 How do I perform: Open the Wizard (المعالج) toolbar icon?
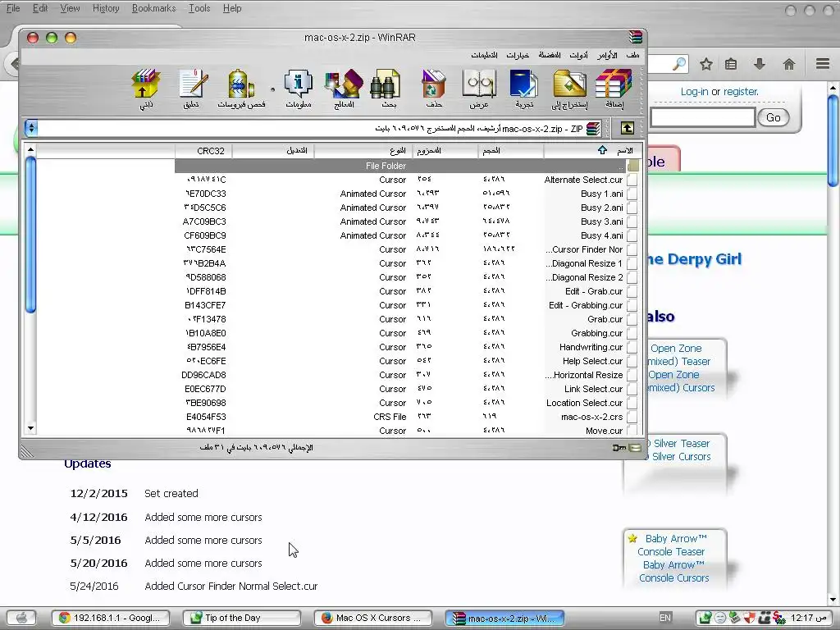click(344, 89)
